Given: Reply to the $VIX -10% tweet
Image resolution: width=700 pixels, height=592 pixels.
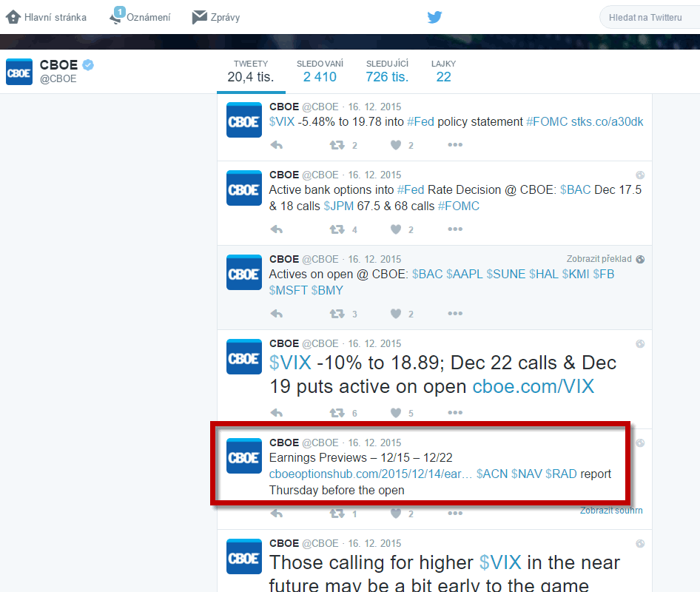Looking at the screenshot, I should point(277,413).
